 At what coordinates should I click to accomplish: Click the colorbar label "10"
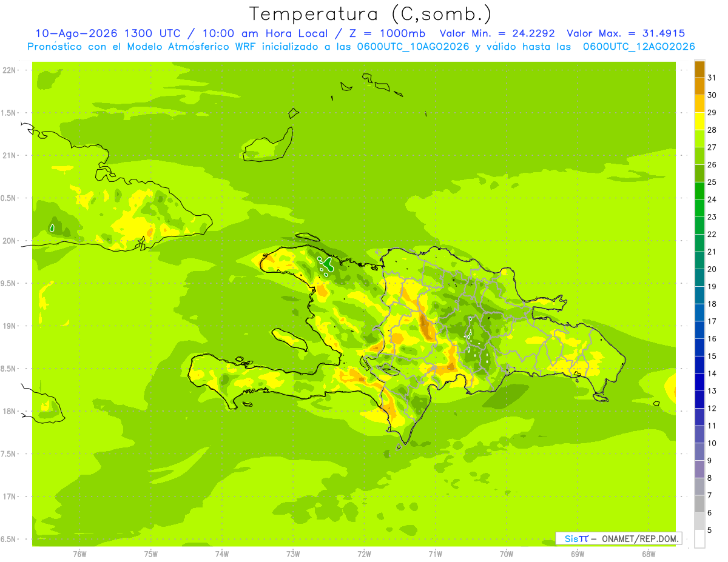click(712, 443)
